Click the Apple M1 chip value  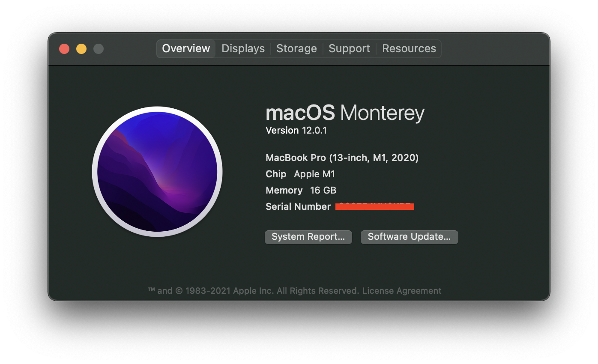[314, 174]
